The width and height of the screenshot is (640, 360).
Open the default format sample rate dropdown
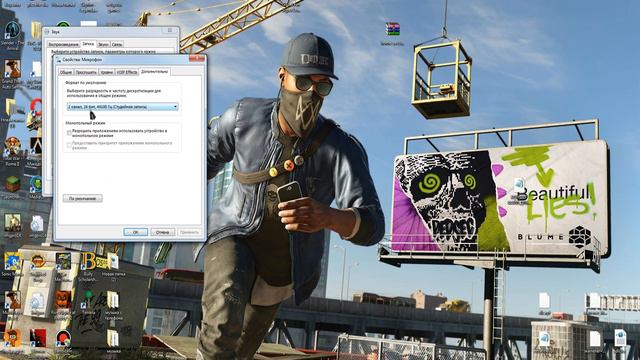tap(122, 107)
